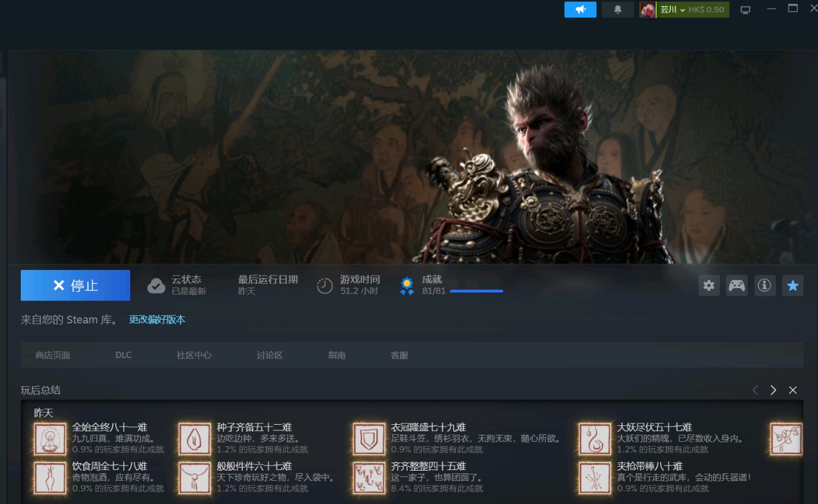Click the 游戏时间 51.2 小时 text
Image resolution: width=818 pixels, height=504 pixels.
tap(360, 285)
